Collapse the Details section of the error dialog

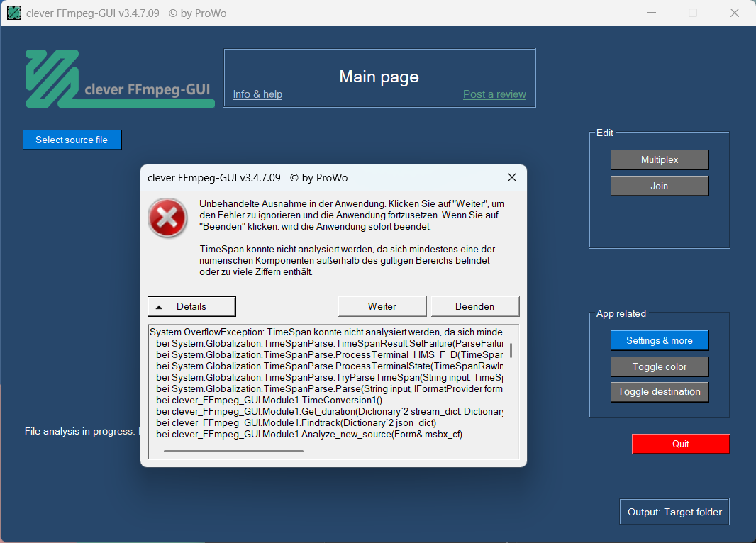tap(191, 306)
